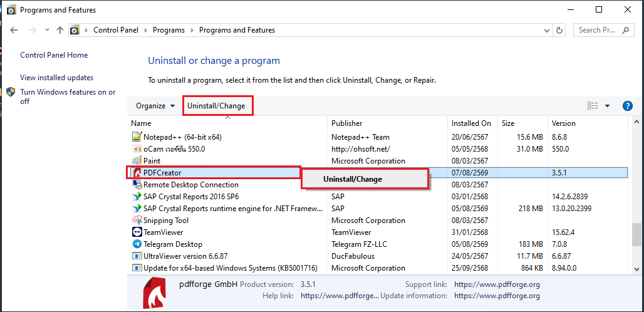644x312 pixels.
Task: Open the recent locations dropdown arrow
Action: [47, 30]
